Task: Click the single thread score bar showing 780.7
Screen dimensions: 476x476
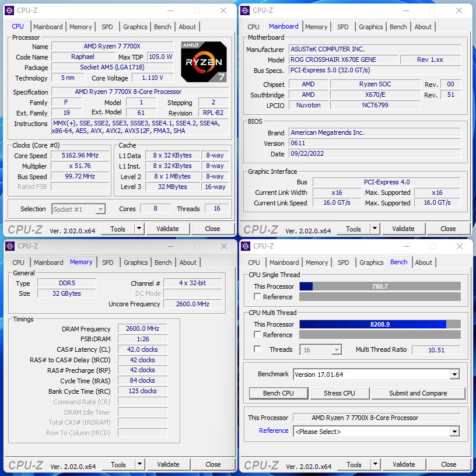Action: coord(380,286)
